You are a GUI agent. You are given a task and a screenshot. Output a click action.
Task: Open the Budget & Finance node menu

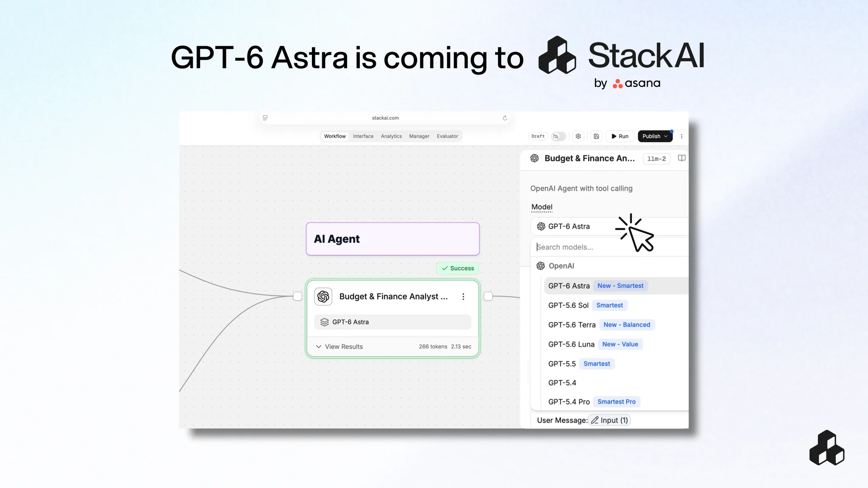coord(463,297)
